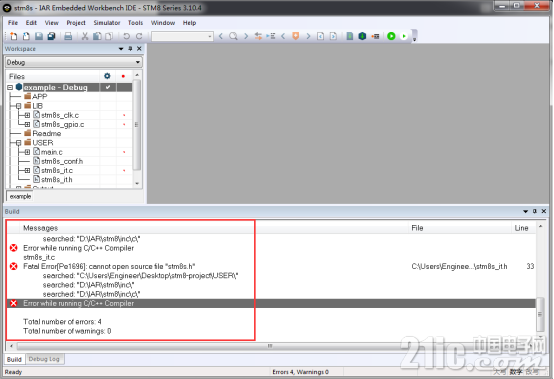The width and height of the screenshot is (554, 379).
Task: Click the Save toolbar icon
Action: click(x=39, y=36)
